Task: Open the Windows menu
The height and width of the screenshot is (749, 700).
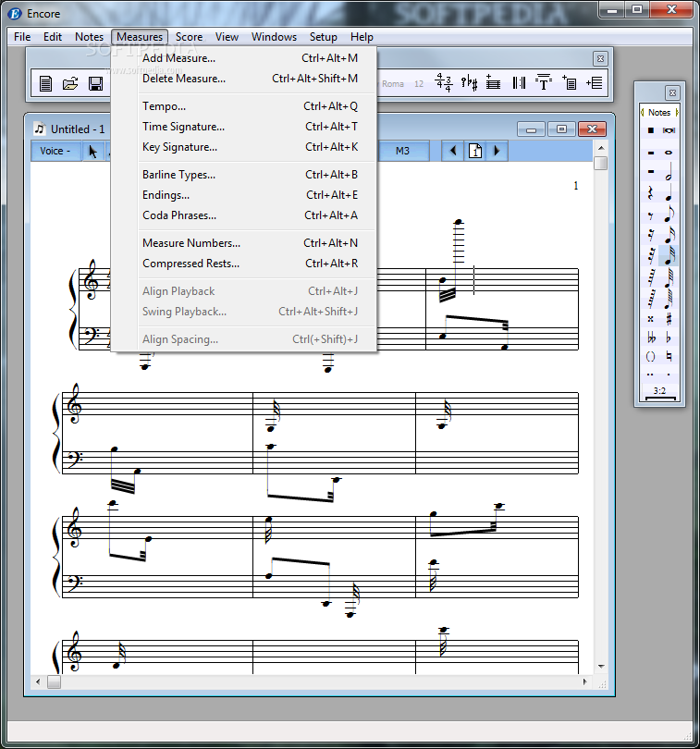Action: click(x=274, y=37)
